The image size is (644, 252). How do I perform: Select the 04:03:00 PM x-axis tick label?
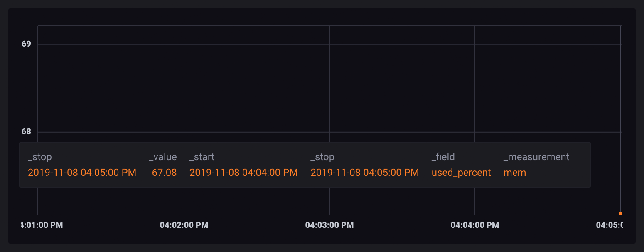[x=329, y=225]
